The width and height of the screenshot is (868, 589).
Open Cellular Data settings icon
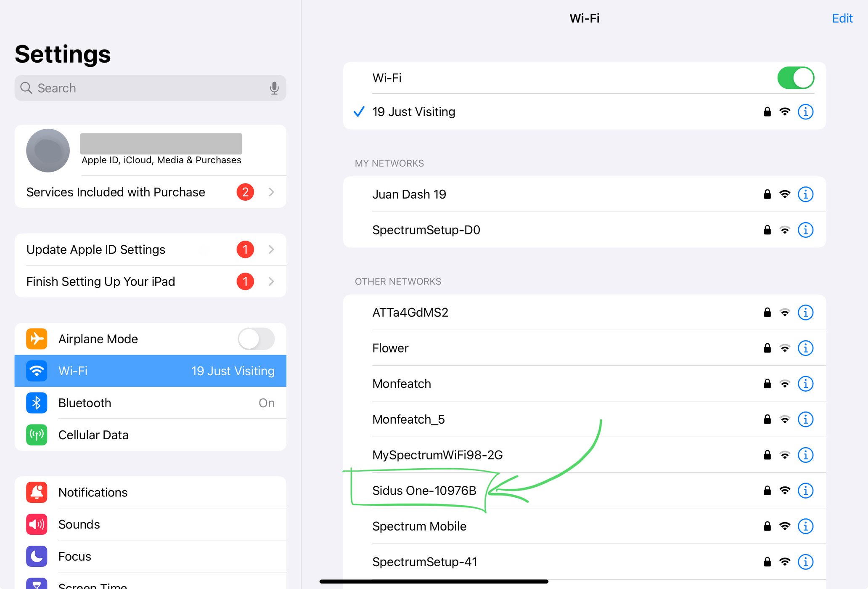click(37, 435)
